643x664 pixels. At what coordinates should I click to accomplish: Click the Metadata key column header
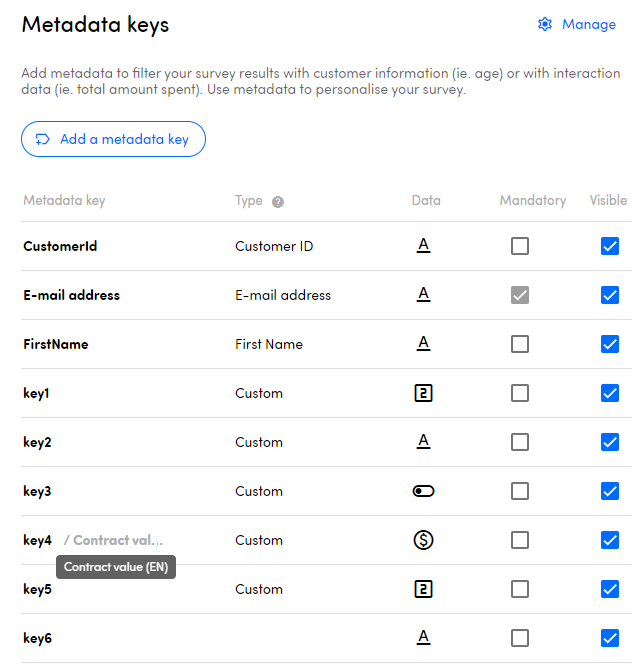pyautogui.click(x=64, y=201)
